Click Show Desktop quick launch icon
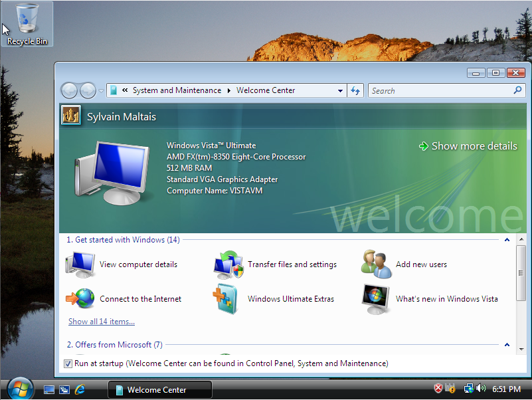Image resolution: width=532 pixels, height=400 pixels. (49, 389)
